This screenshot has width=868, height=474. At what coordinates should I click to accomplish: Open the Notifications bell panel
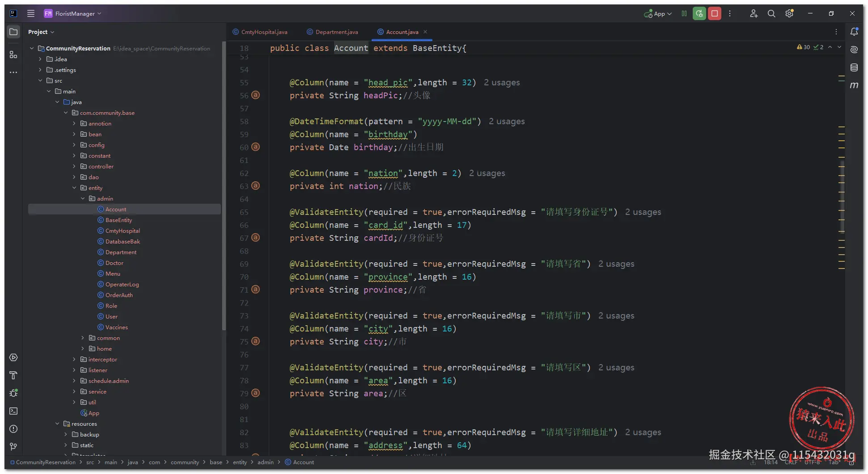(854, 32)
